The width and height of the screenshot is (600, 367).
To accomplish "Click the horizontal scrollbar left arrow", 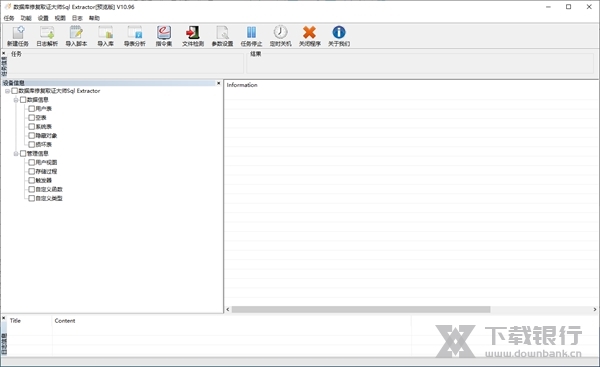I will coord(228,309).
